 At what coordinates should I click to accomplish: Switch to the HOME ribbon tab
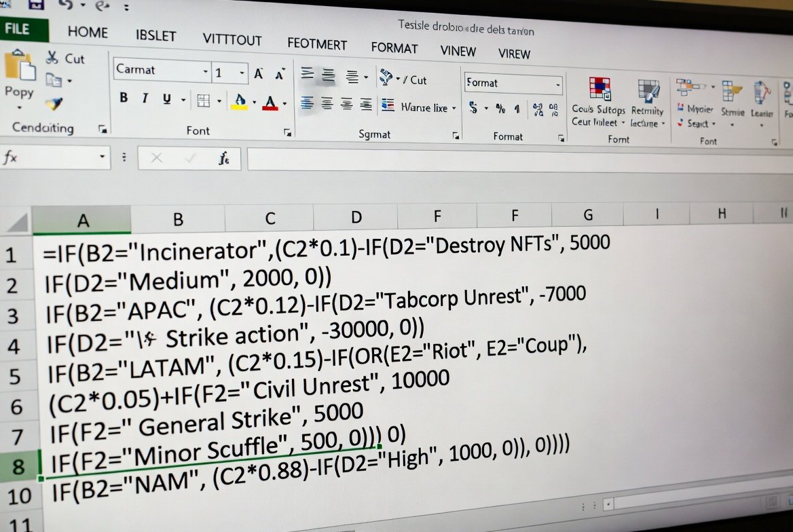88,33
